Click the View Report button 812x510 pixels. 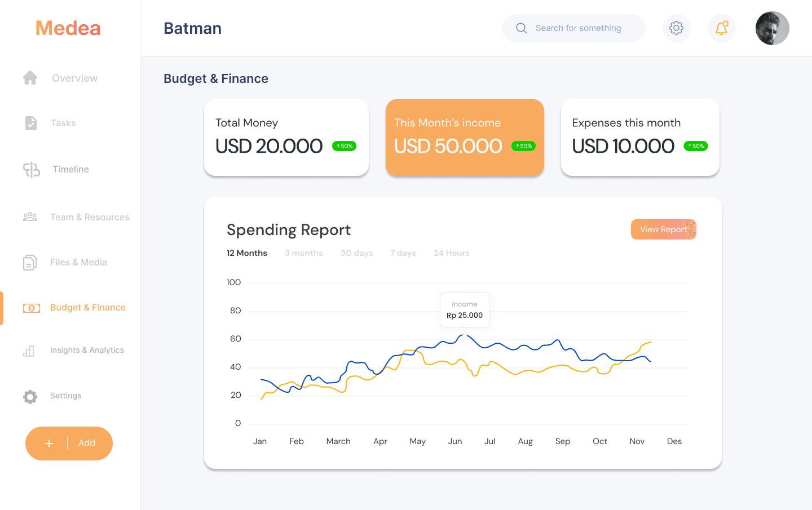[x=663, y=229]
